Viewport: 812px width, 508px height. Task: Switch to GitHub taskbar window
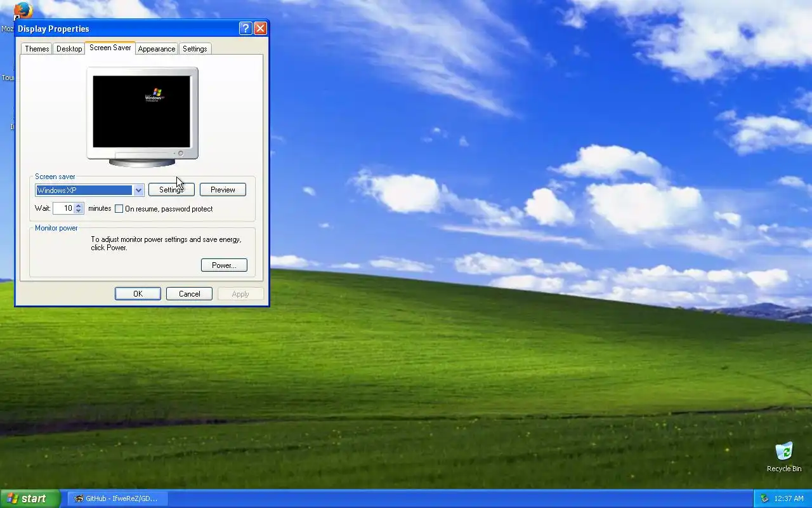click(118, 498)
